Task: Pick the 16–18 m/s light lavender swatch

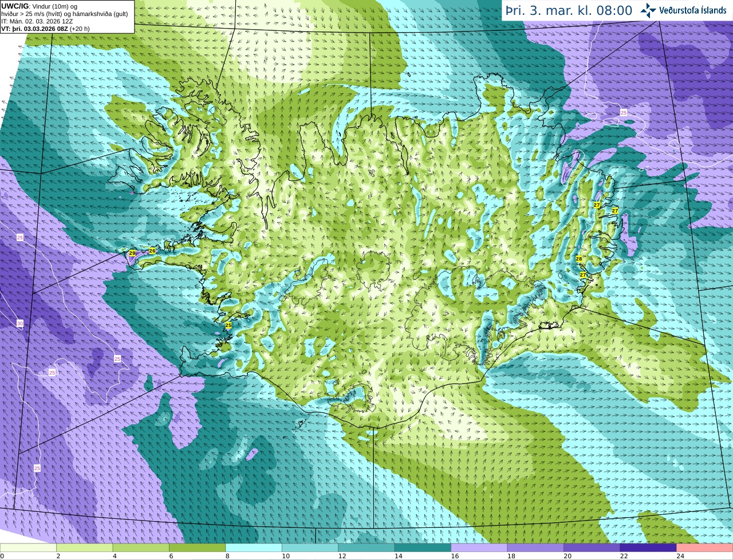Action: [x=479, y=547]
